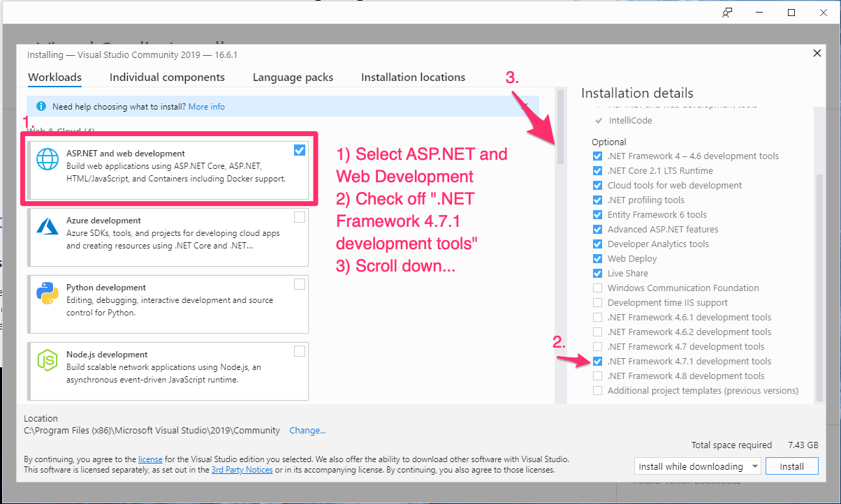Open the Installation locations tab
The width and height of the screenshot is (841, 504).
point(413,77)
